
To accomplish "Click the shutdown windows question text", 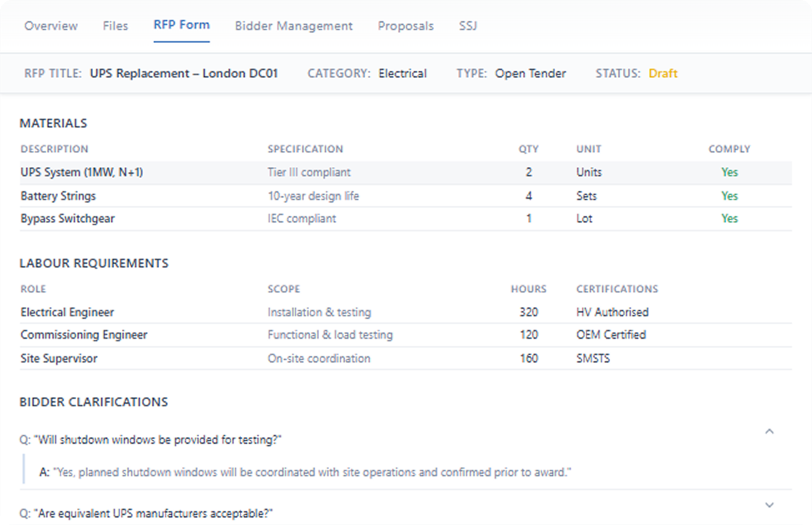I will click(x=151, y=440).
